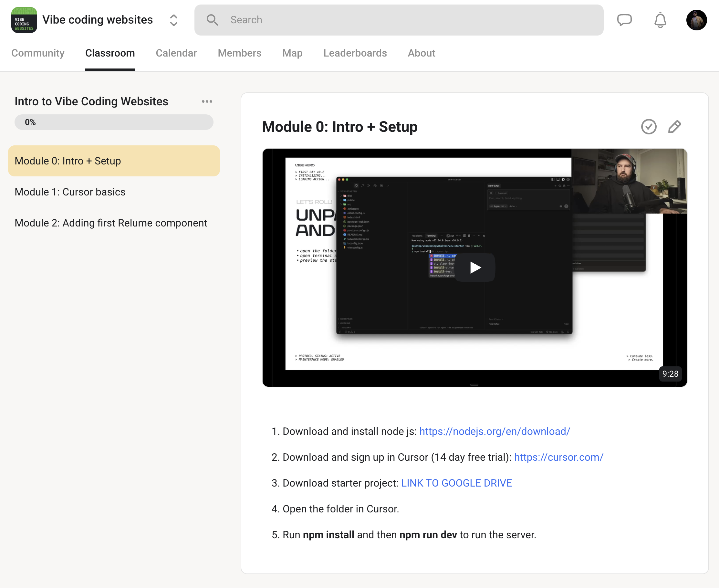Click the Vibe coding websites logo
This screenshot has width=719, height=588.
pyautogui.click(x=24, y=20)
